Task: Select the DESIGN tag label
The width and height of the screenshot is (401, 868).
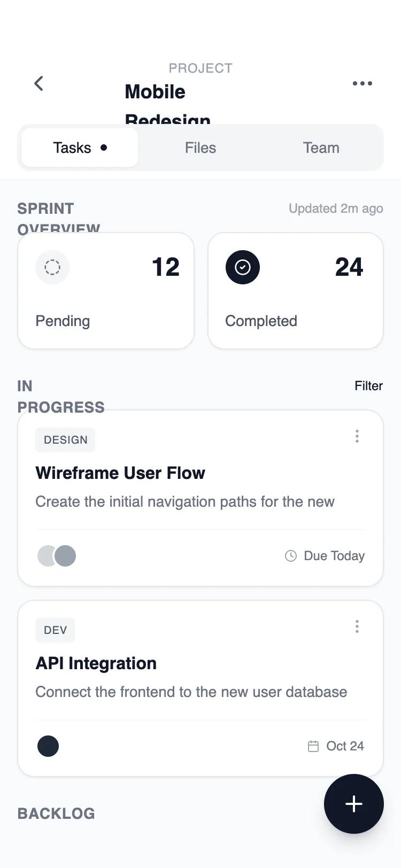Action: [x=65, y=440]
